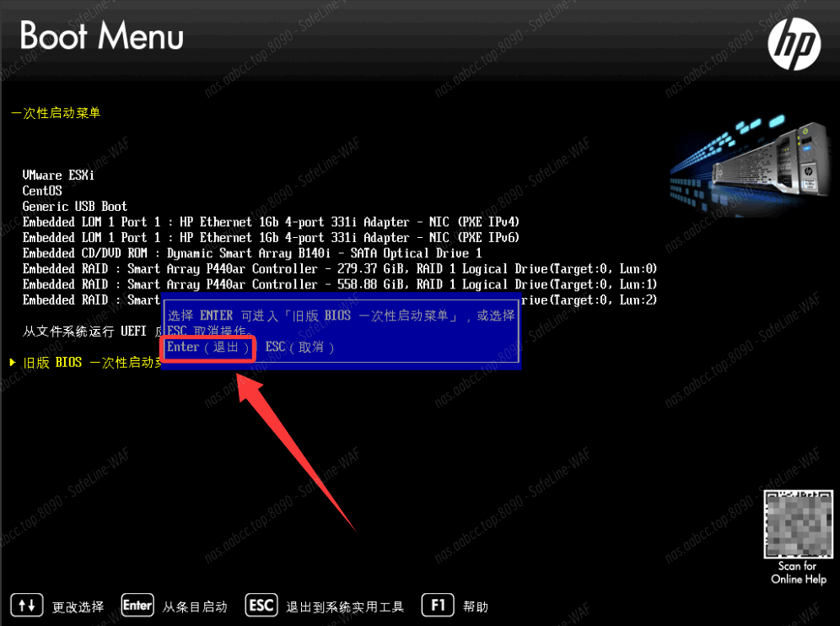840x626 pixels.
Task: Confirm with Enter (退出) in the dialog
Action: coord(207,348)
